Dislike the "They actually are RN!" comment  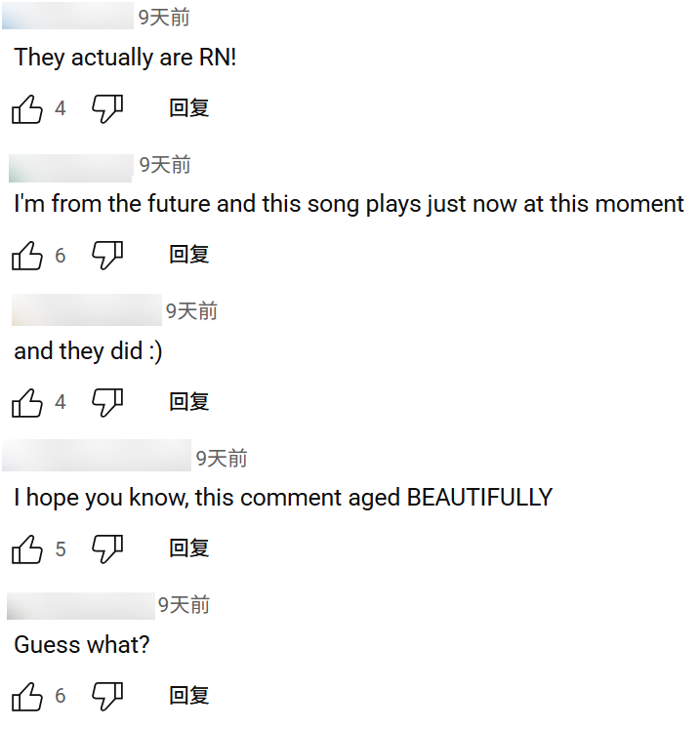click(x=107, y=108)
